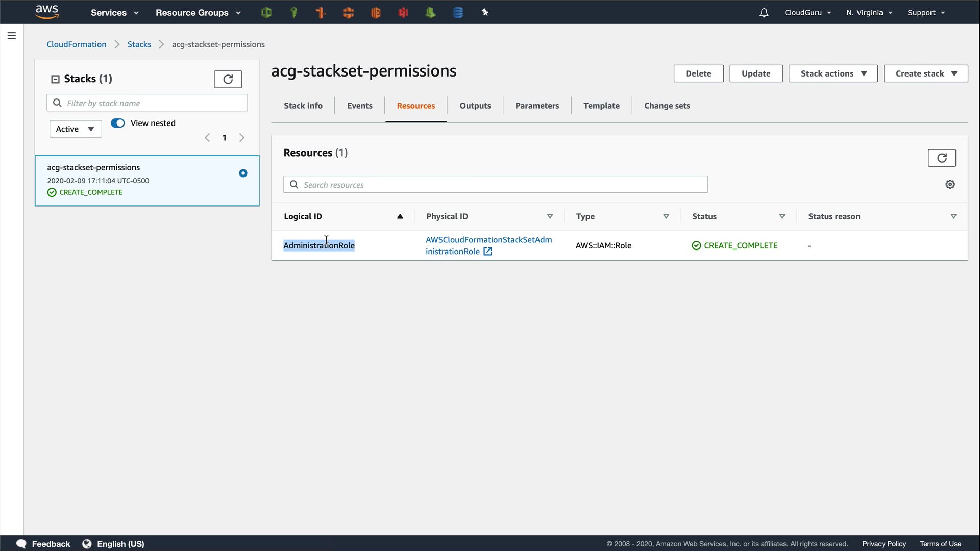Select the acg-stackset-permissions stack radio button

(243, 173)
